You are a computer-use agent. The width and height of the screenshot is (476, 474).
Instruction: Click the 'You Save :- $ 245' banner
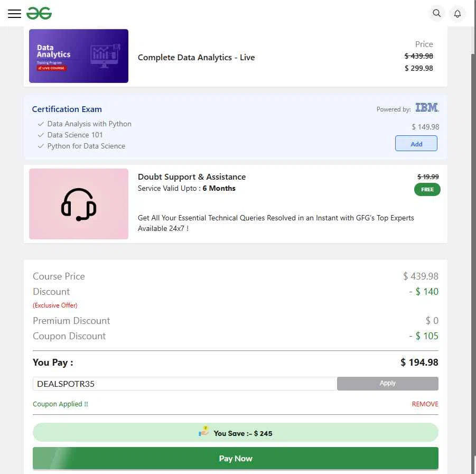pos(235,432)
